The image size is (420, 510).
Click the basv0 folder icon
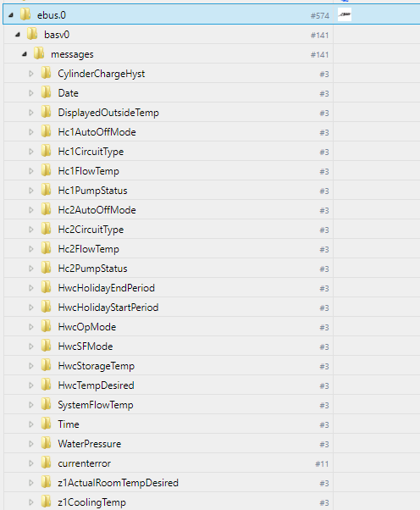32,34
